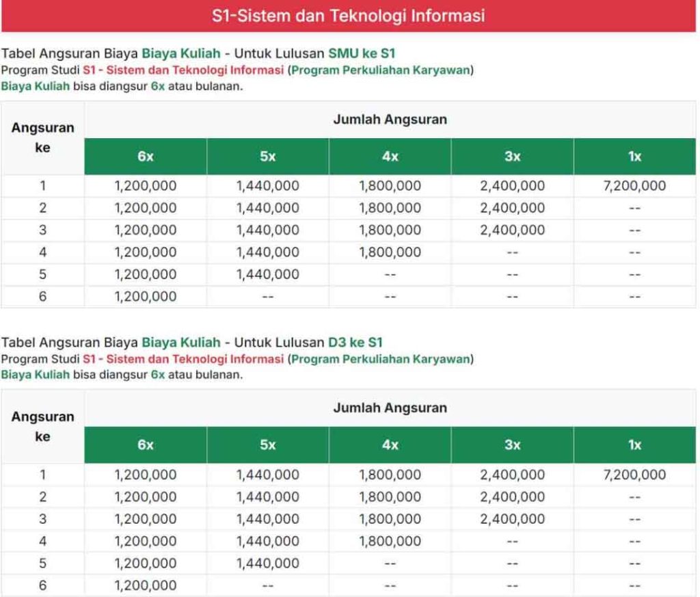Click Program Perkuliahan Karyawan under D3 ke S1 heading
Image resolution: width=700 pixels, height=597 pixels.
pos(380,359)
